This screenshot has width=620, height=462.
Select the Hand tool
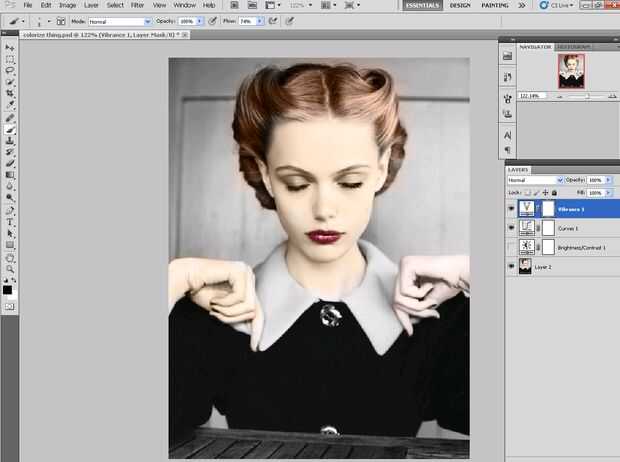point(9,258)
